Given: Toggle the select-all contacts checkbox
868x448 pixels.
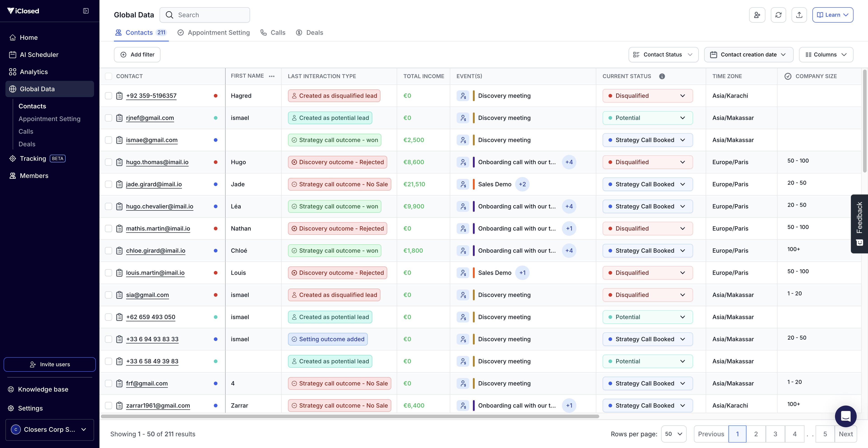Looking at the screenshot, I should pyautogui.click(x=108, y=76).
